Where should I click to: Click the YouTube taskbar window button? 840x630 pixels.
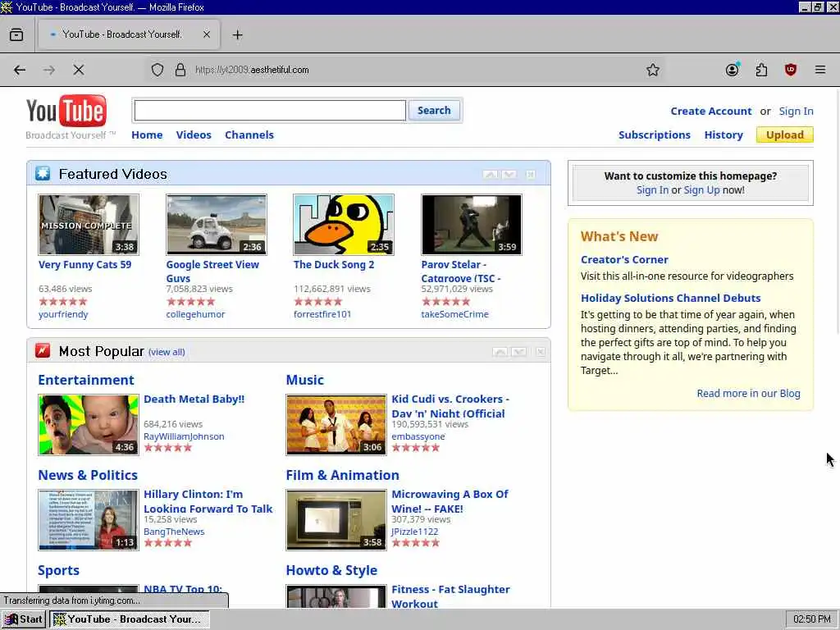129,619
